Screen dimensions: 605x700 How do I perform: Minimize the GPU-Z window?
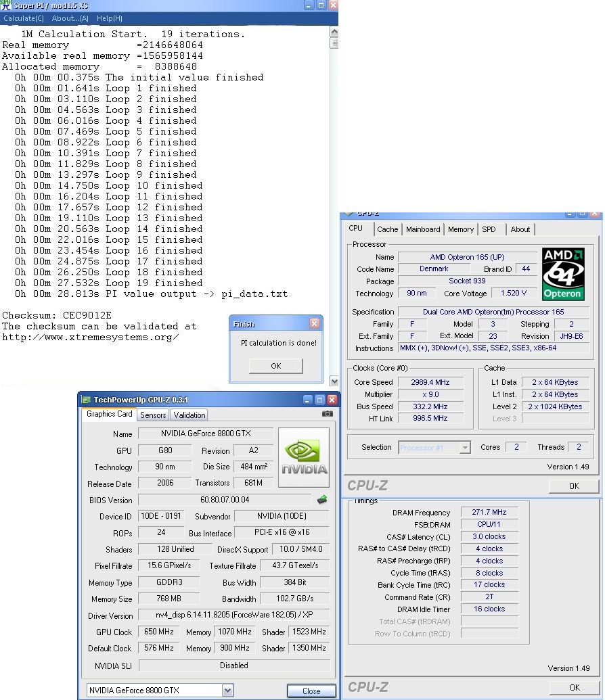[307, 400]
